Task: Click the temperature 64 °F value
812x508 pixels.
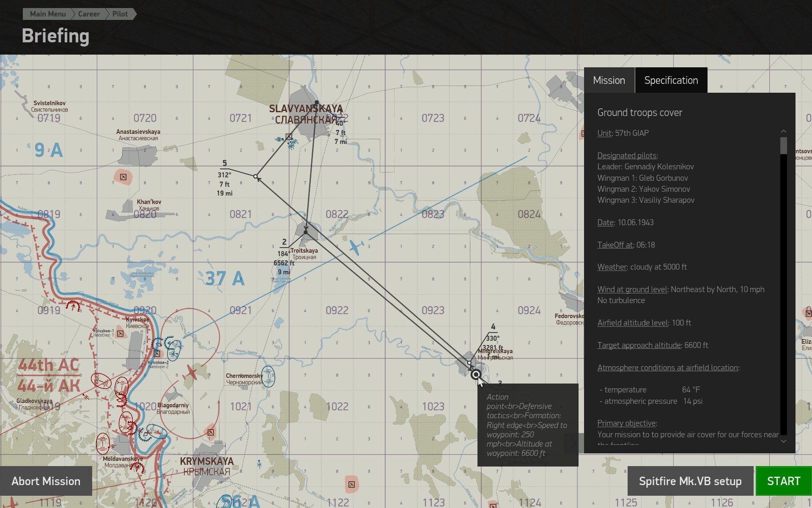Action: click(691, 389)
